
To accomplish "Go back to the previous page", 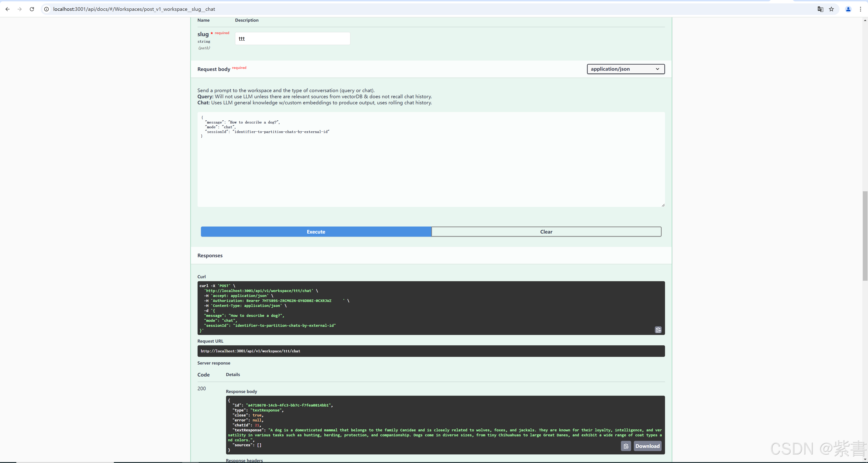I will (x=7, y=9).
